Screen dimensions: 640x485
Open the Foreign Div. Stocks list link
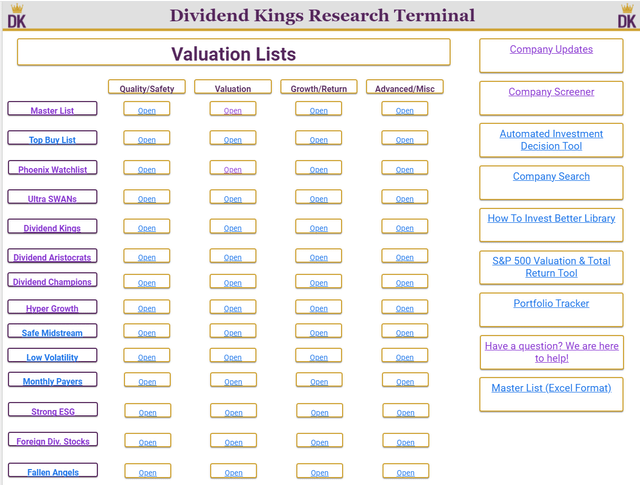point(53,440)
